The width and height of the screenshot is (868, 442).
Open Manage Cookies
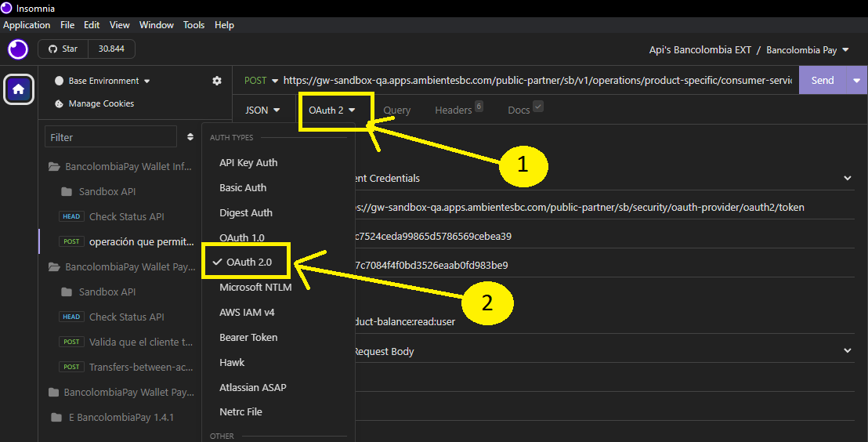coord(95,103)
